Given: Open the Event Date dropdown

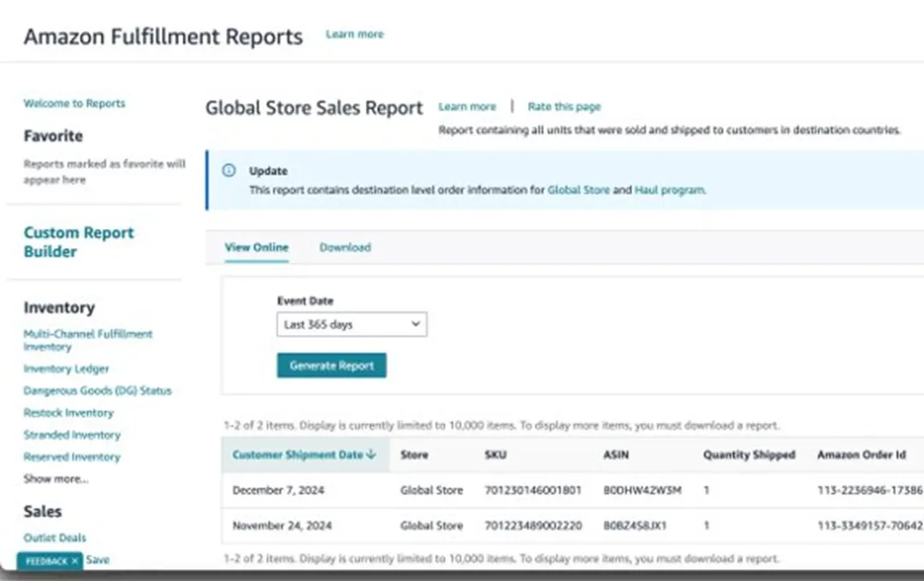Looking at the screenshot, I should click(x=352, y=325).
